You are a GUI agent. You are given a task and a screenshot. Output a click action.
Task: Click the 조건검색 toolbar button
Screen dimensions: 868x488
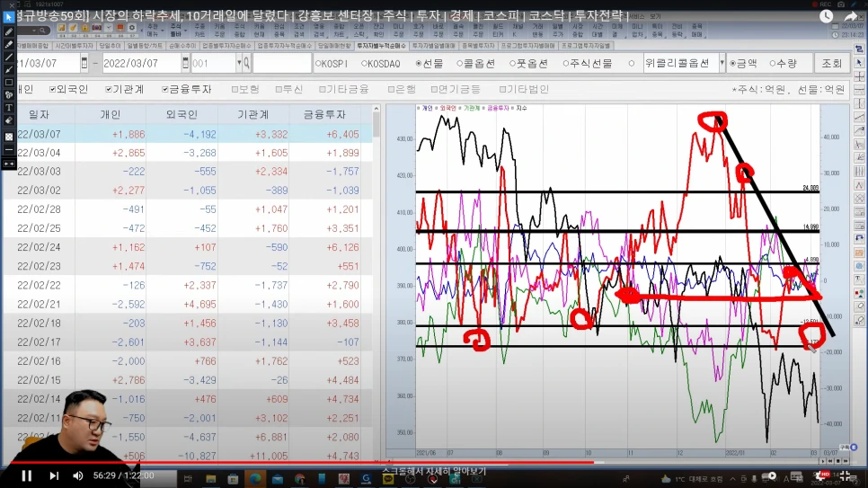tap(299, 31)
